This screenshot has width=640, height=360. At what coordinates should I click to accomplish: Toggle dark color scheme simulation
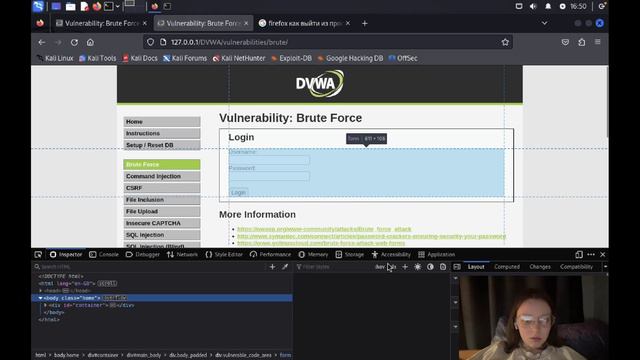[x=430, y=267]
